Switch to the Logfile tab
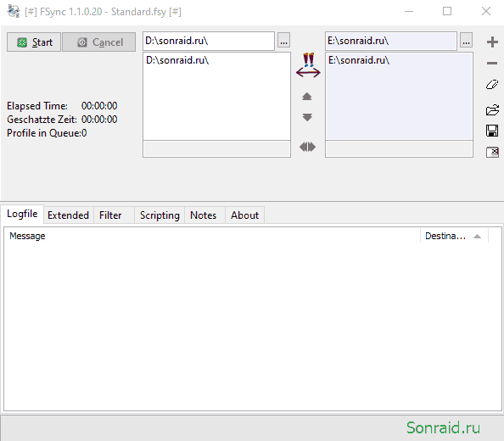Viewport: 504px width, 441px height. pos(22,214)
